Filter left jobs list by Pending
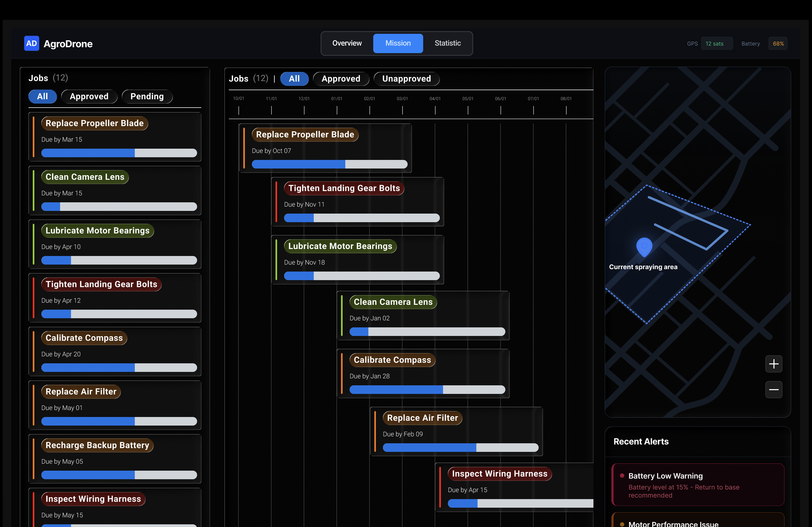 pyautogui.click(x=147, y=97)
